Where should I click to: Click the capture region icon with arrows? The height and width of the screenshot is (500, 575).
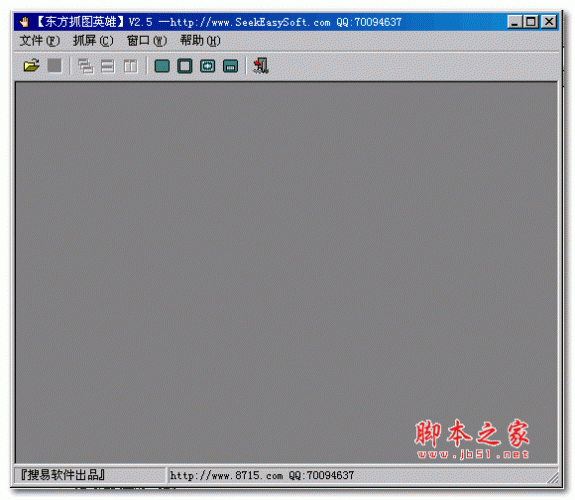208,66
